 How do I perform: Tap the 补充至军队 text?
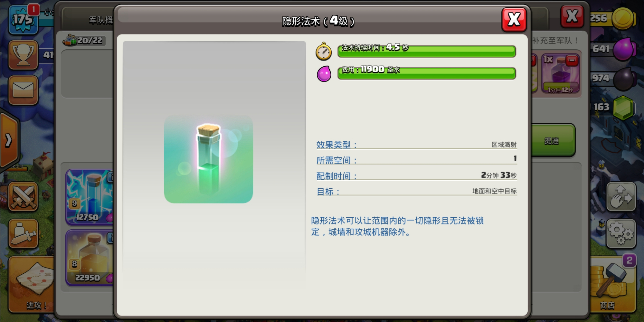click(555, 41)
